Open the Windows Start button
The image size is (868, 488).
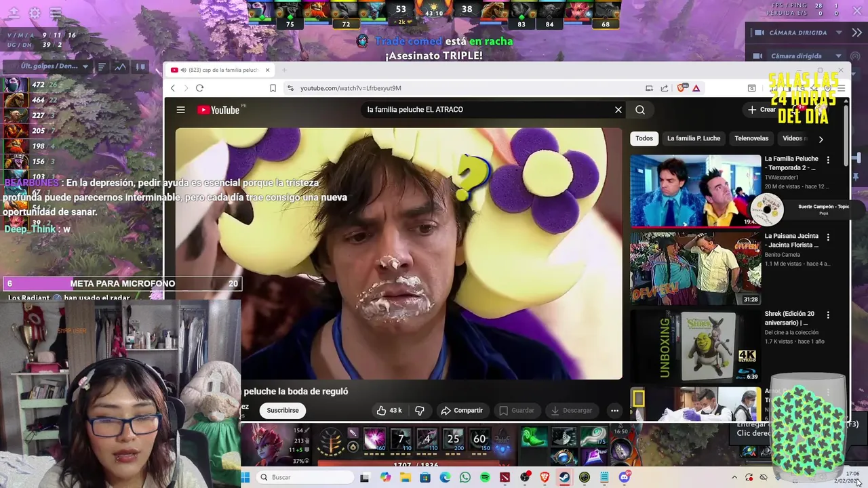245,477
